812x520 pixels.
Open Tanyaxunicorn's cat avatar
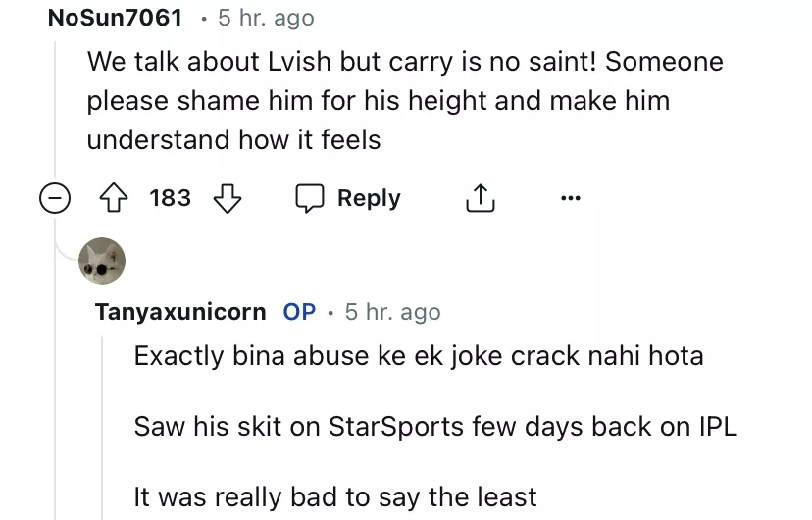102,261
